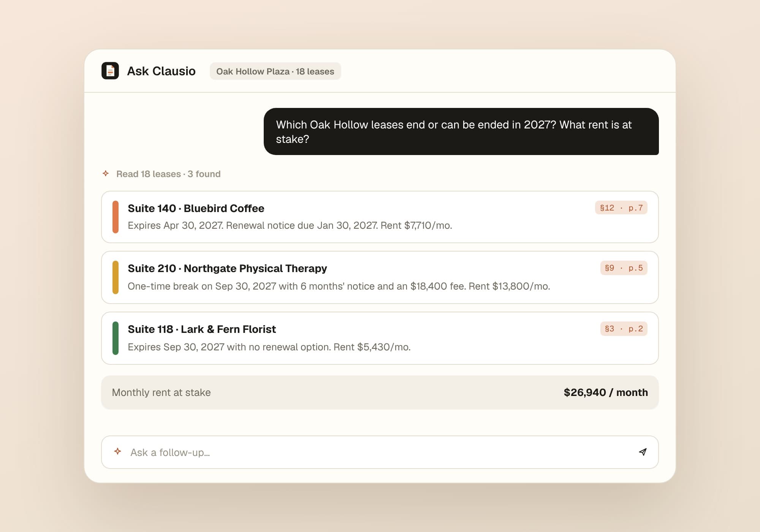
Task: Click the green bar on Lark & Fern card
Action: point(116,338)
